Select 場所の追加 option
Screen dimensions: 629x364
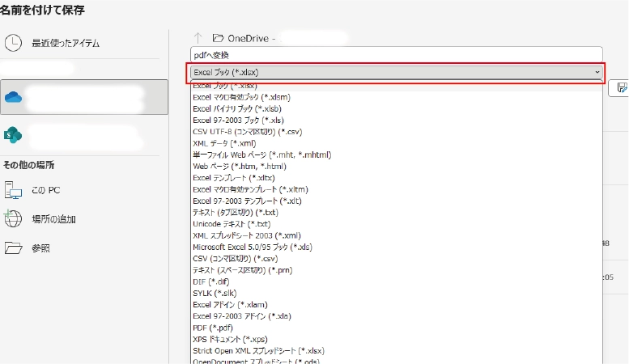[x=53, y=219]
